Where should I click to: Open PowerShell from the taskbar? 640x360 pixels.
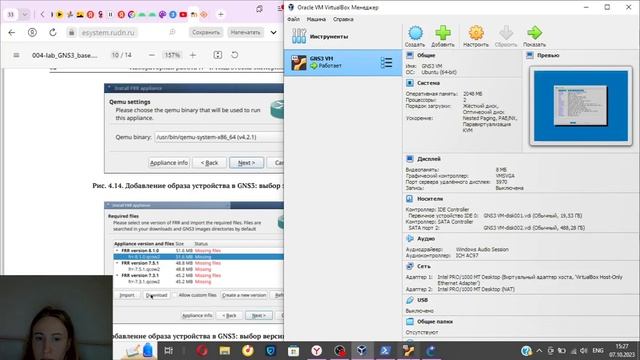point(385,350)
